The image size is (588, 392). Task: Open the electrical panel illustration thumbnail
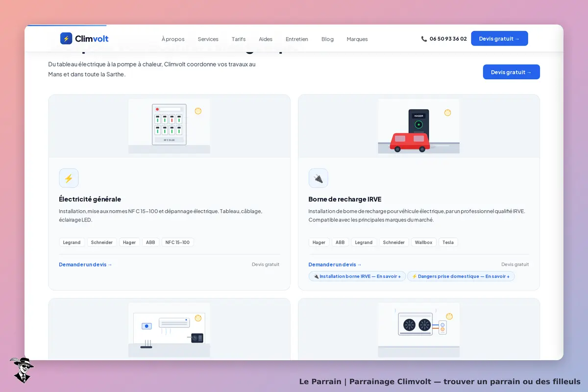pos(169,126)
